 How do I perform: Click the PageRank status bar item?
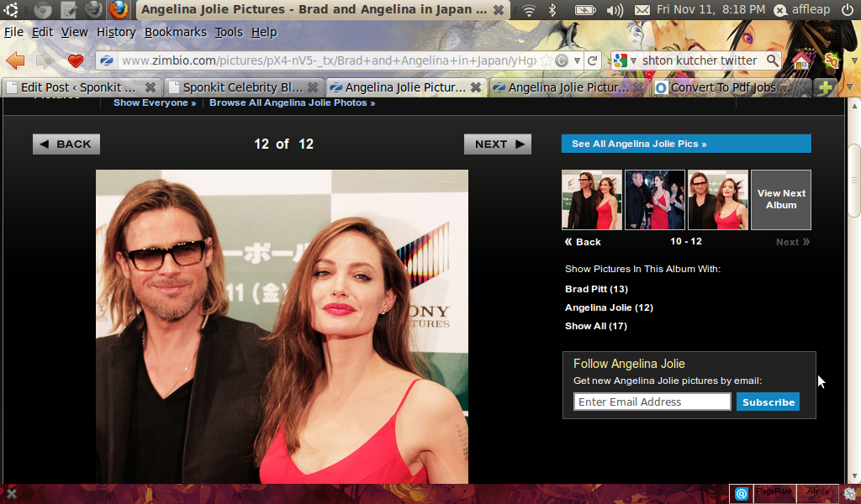(774, 493)
